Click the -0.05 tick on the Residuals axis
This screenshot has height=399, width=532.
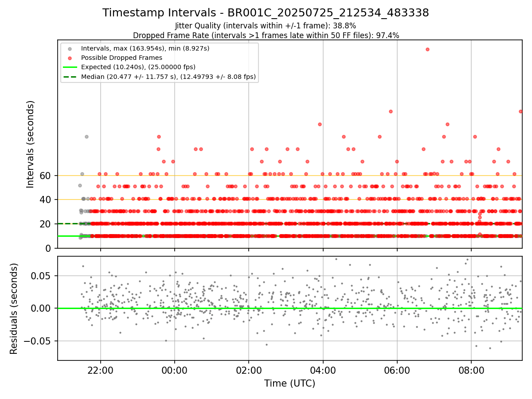click(39, 341)
